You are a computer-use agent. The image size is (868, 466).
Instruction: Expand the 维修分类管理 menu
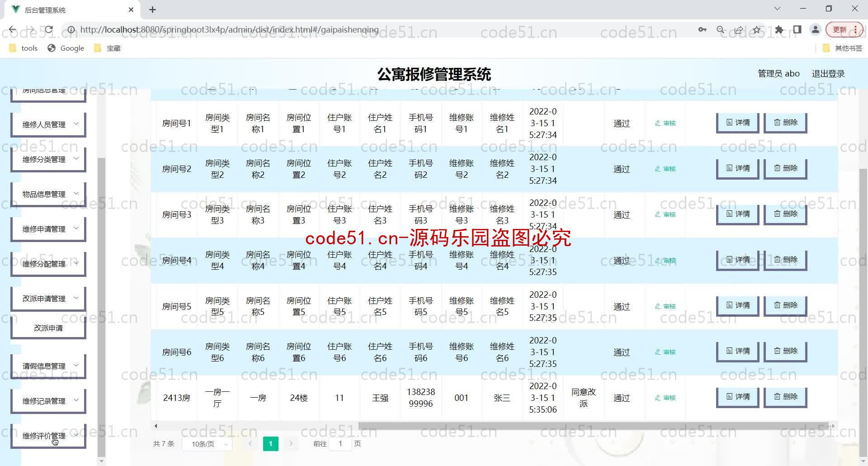(48, 159)
